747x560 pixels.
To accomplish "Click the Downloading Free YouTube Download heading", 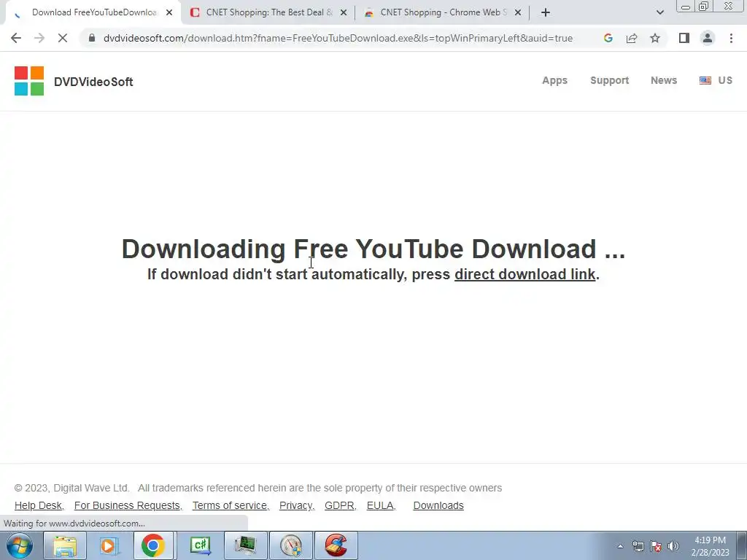I will pos(373,249).
